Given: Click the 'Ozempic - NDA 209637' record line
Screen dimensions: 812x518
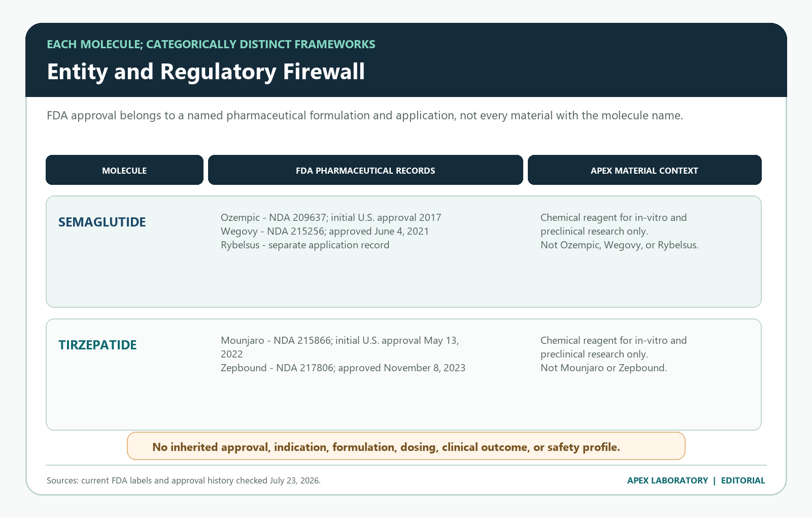Looking at the screenshot, I should point(331,217).
